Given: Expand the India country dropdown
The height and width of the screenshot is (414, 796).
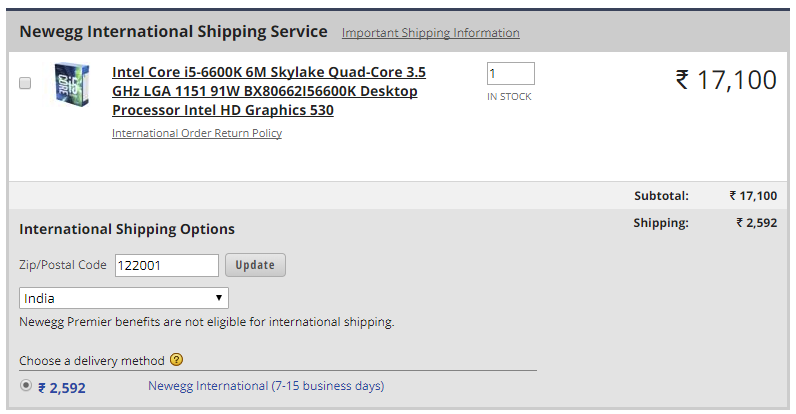Looking at the screenshot, I should (124, 298).
